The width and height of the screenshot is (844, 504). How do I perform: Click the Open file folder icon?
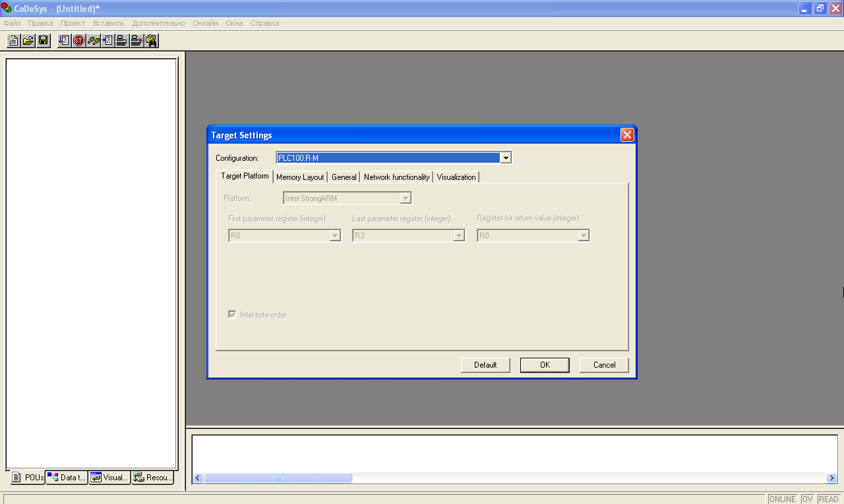pyautogui.click(x=28, y=41)
